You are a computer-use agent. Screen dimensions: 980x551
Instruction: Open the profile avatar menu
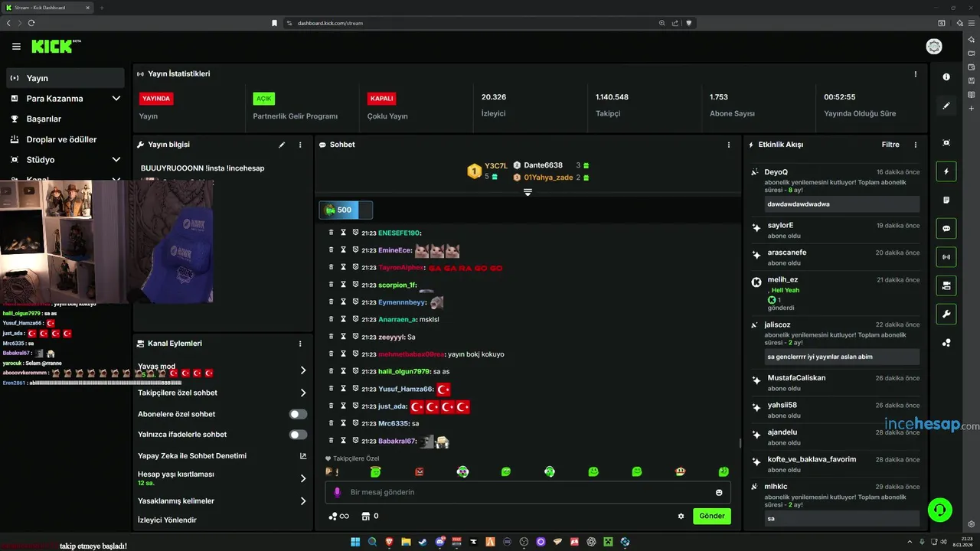pyautogui.click(x=934, y=47)
